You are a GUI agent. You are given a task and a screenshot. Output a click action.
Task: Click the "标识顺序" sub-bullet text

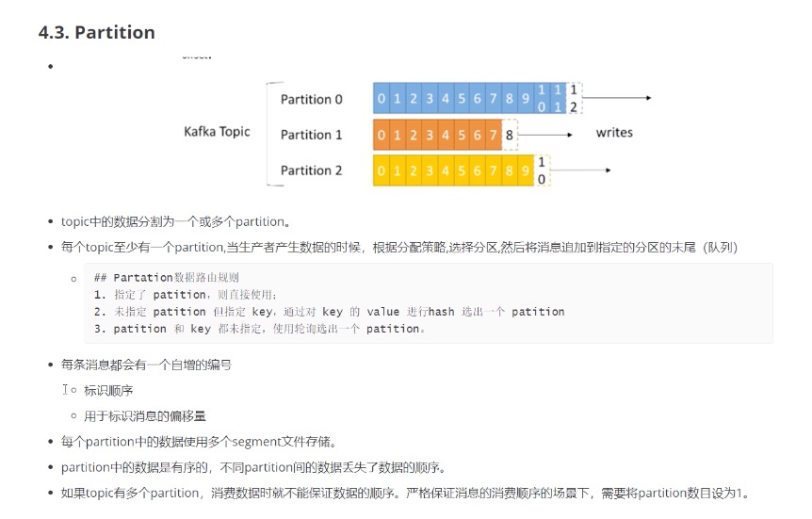(108, 390)
